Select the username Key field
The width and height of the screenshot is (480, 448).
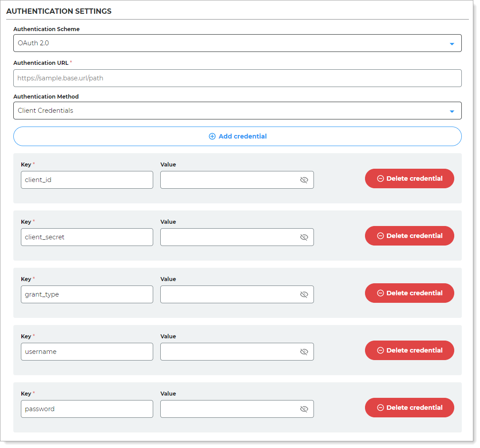(87, 352)
